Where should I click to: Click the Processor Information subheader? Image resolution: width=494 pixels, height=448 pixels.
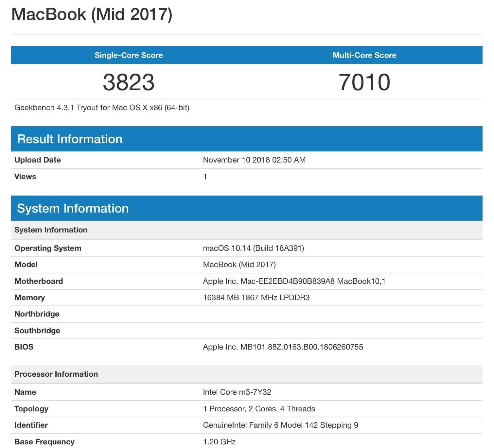247,374
